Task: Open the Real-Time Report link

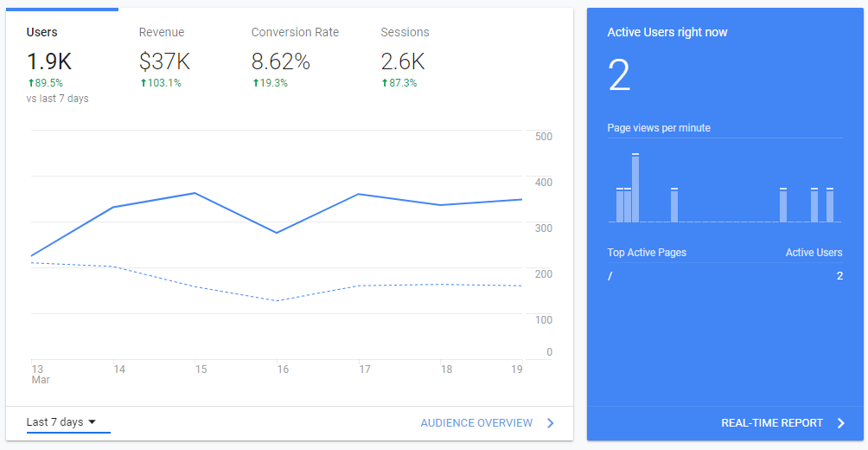Action: [772, 423]
